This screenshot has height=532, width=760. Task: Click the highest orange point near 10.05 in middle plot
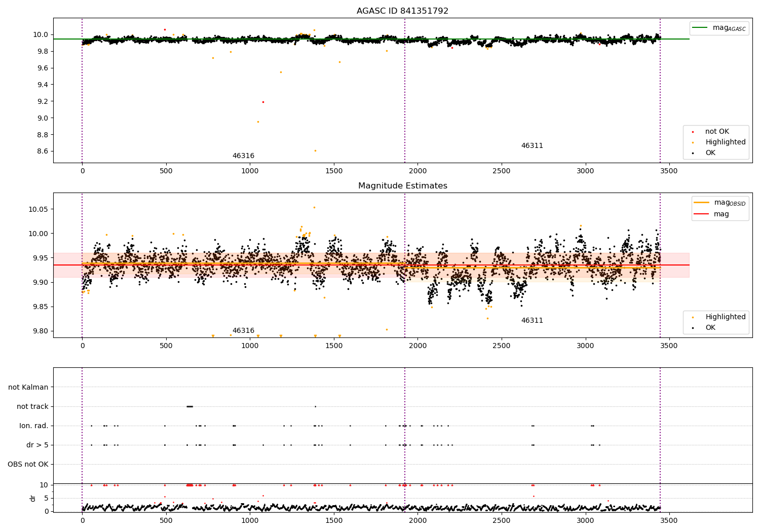(314, 207)
